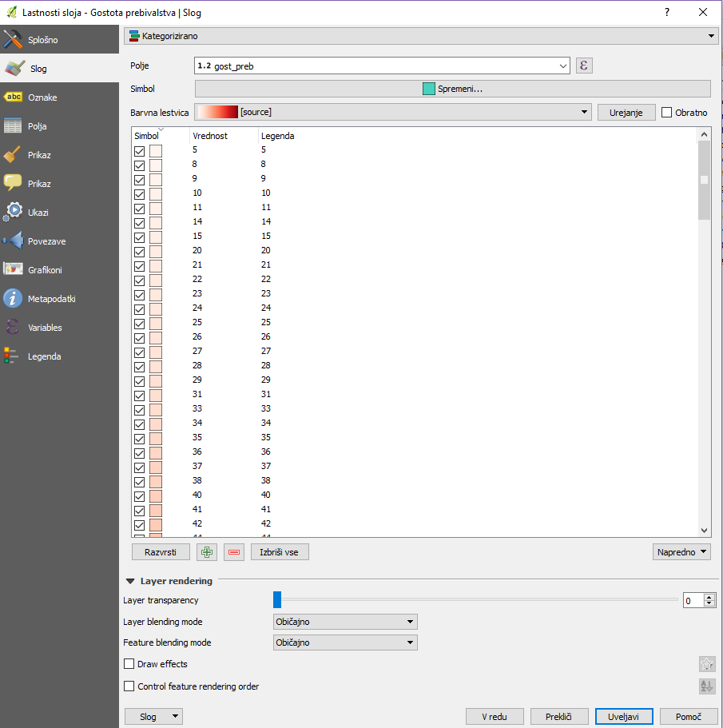Switch to the Legenda tab
This screenshot has width=723, height=728.
(x=44, y=356)
